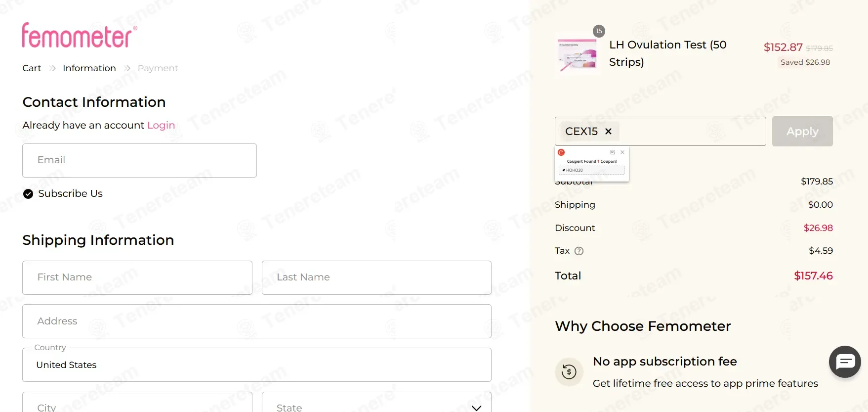868x412 pixels.
Task: Follow the Login link
Action: point(161,125)
